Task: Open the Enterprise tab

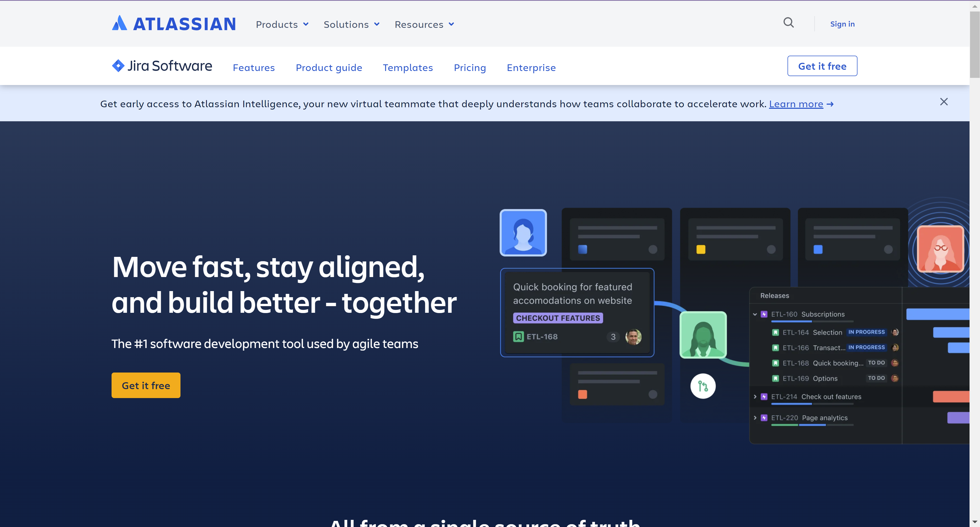Action: point(531,67)
